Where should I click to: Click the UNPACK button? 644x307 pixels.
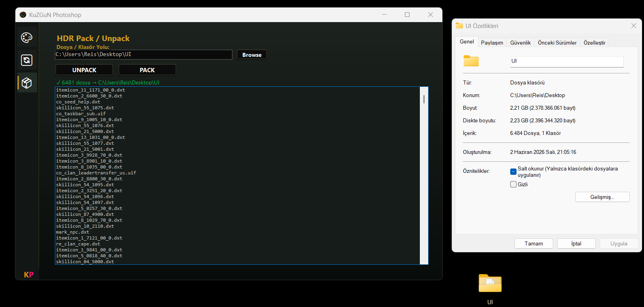(x=84, y=70)
